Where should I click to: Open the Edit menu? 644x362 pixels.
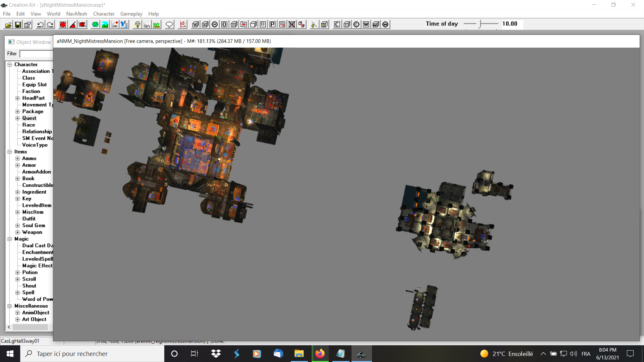pos(20,14)
